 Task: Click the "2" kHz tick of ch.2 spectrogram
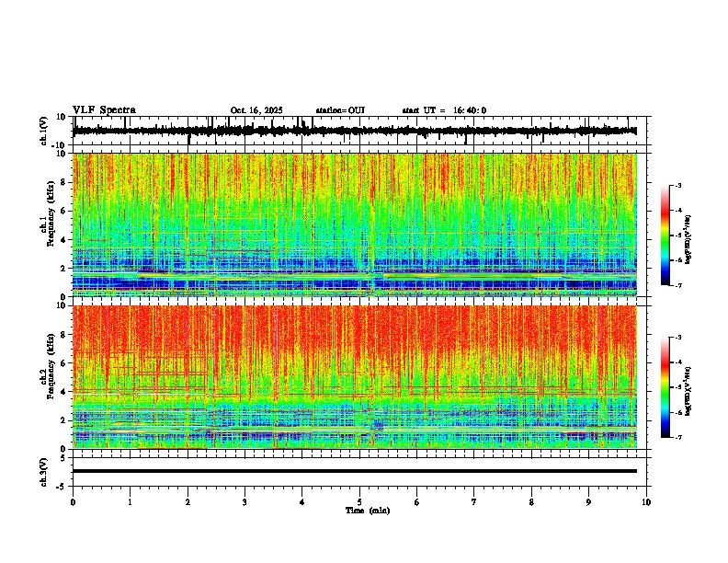point(64,420)
